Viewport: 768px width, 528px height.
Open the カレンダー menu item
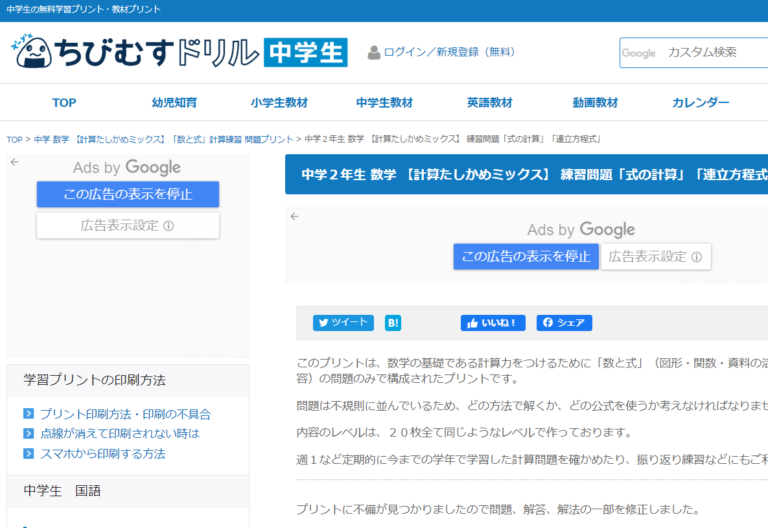tap(700, 102)
